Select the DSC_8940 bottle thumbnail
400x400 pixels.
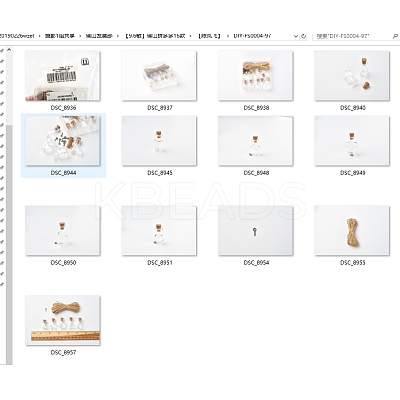click(352, 76)
